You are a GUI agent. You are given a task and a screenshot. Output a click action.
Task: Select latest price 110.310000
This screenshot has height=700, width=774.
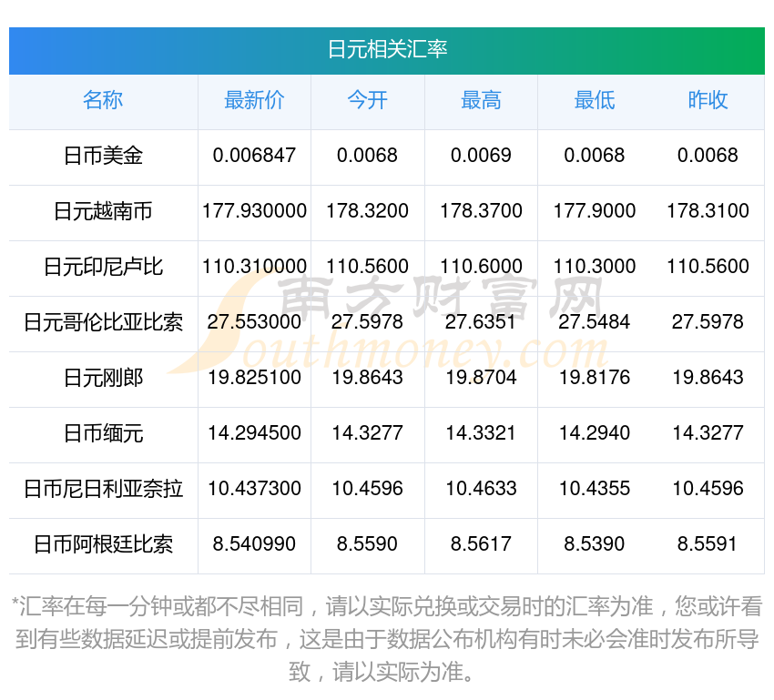coord(254,267)
